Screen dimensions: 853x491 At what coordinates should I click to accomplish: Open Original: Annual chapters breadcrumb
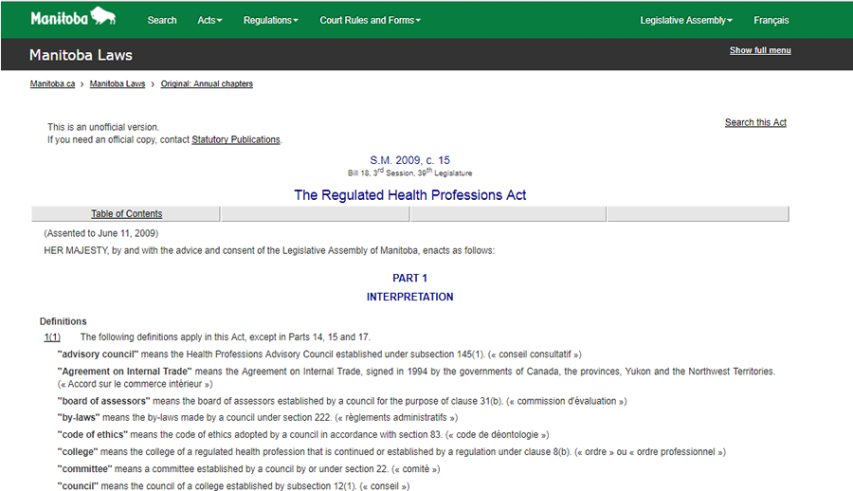(207, 84)
